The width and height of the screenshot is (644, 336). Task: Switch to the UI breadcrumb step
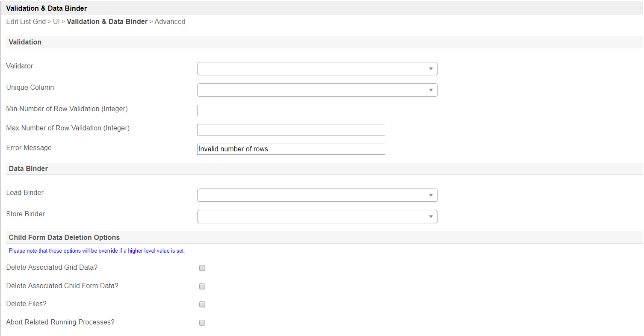tap(56, 22)
